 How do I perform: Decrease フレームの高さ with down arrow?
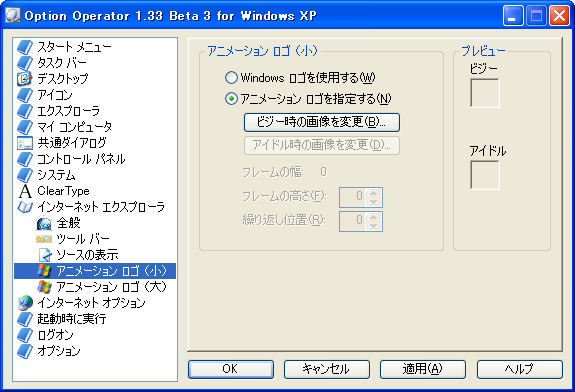pos(374,202)
